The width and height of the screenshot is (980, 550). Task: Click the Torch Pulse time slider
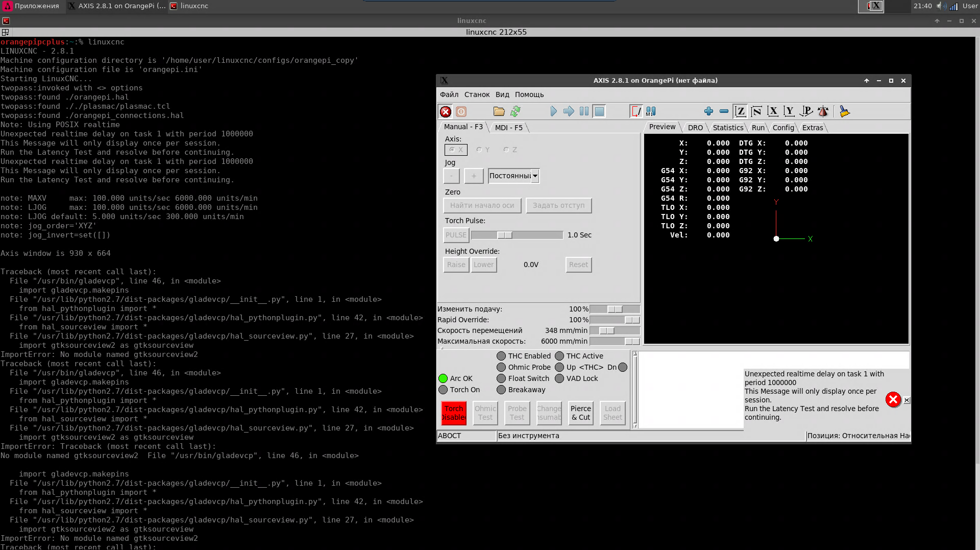click(517, 235)
